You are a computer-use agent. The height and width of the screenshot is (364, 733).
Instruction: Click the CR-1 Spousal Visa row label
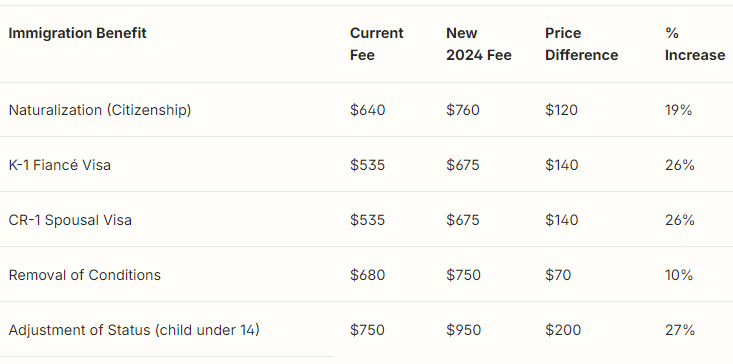coord(70,220)
